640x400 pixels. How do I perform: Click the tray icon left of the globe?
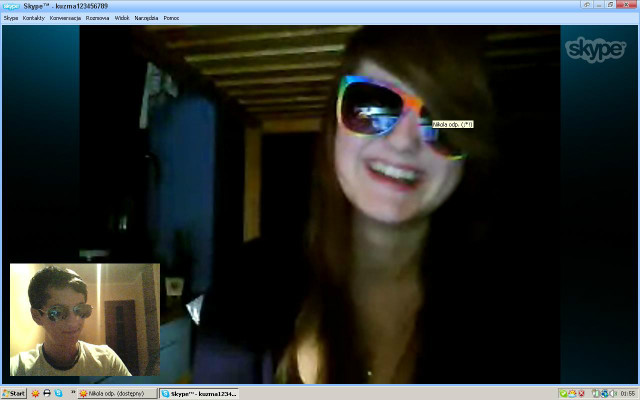click(x=596, y=394)
